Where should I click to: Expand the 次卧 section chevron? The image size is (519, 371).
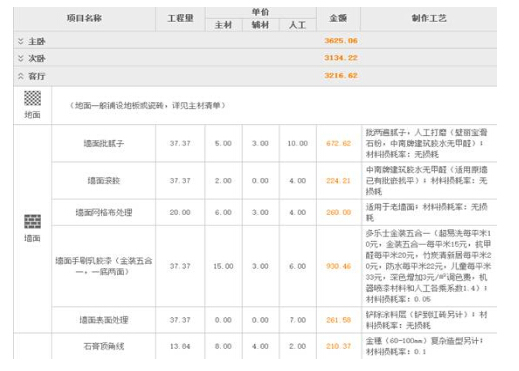pos(21,58)
